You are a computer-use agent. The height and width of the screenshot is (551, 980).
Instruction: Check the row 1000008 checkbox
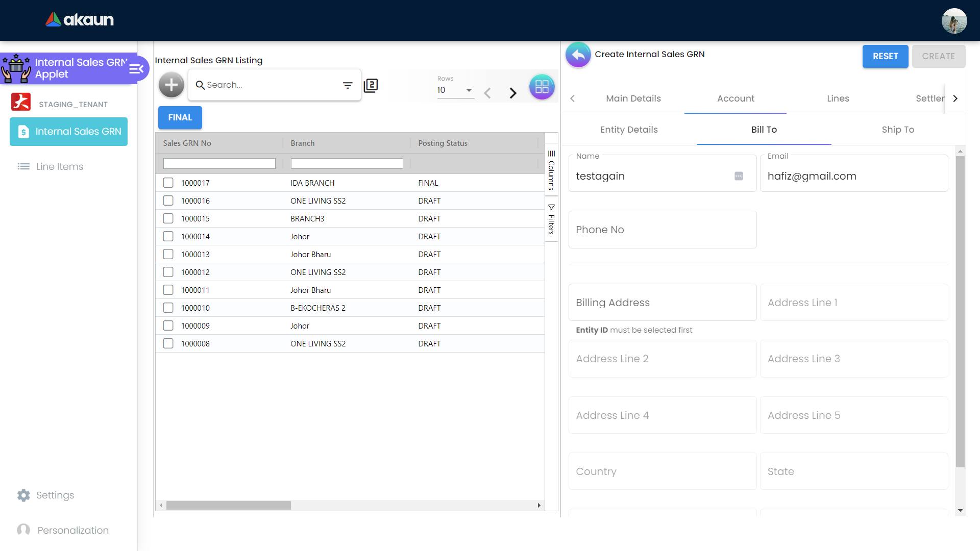pos(168,343)
